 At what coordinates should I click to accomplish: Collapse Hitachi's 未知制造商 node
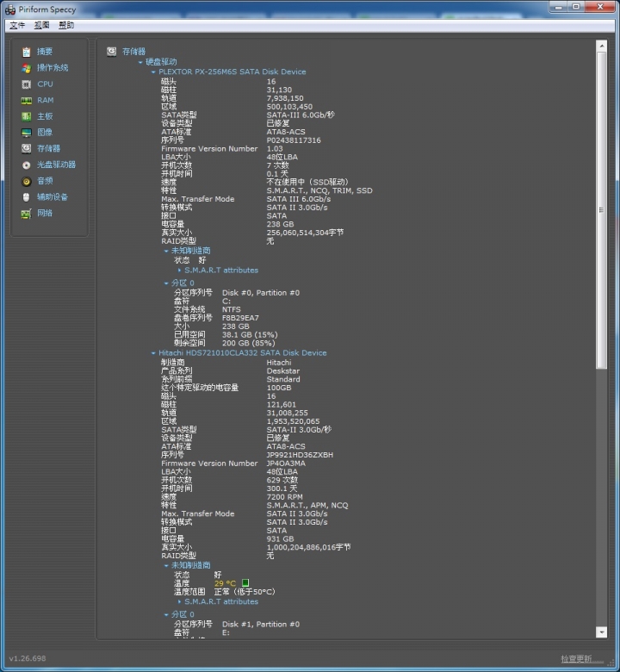pos(166,565)
